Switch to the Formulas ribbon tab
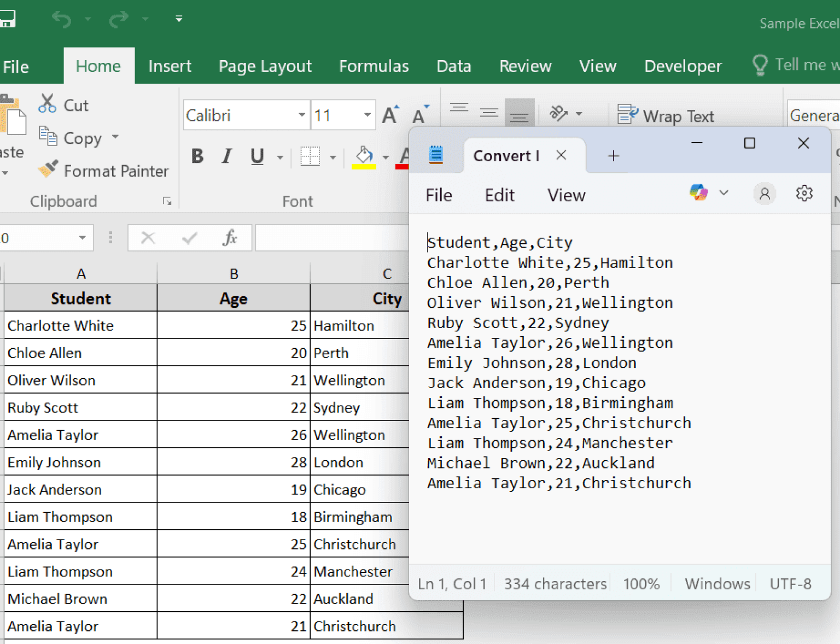This screenshot has height=644, width=840. [374, 67]
